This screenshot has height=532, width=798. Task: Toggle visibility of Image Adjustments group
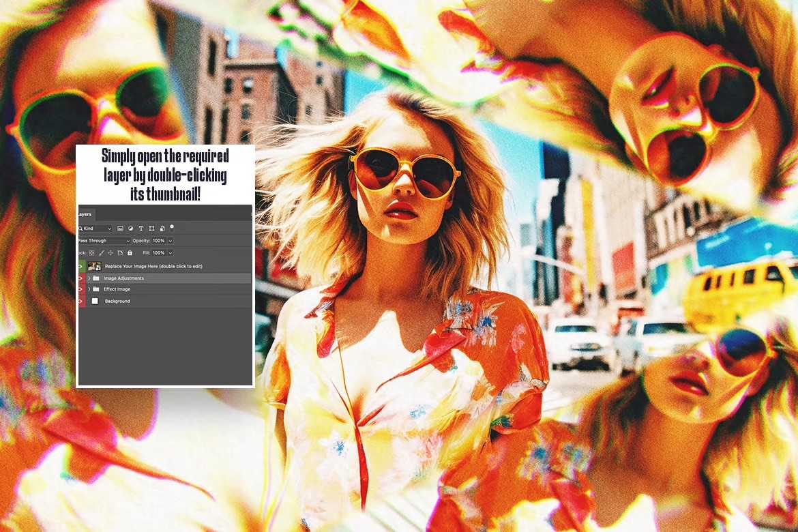coord(78,278)
